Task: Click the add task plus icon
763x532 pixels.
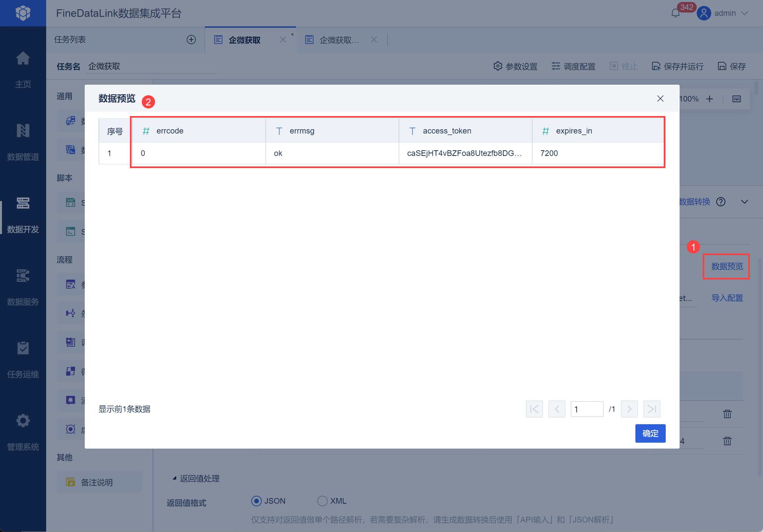Action: click(x=191, y=40)
